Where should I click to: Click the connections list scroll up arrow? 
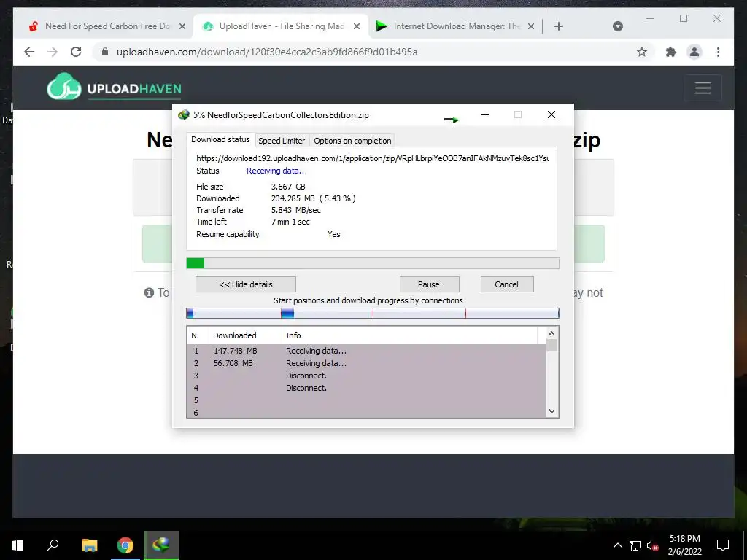pyautogui.click(x=551, y=333)
